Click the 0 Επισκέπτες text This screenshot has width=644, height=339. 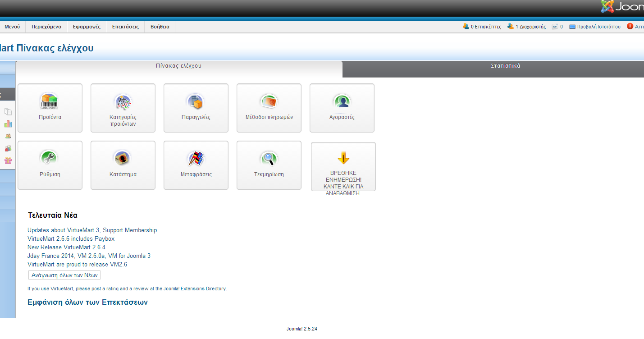[486, 27]
